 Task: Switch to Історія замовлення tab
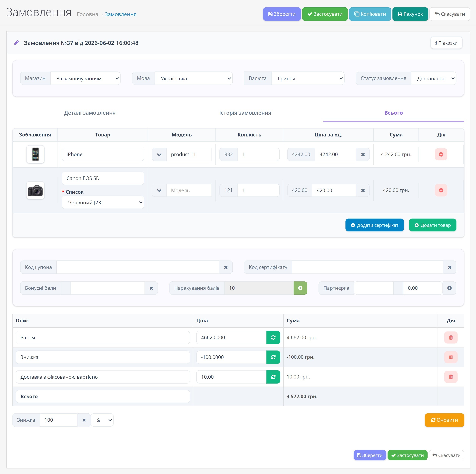pos(245,113)
